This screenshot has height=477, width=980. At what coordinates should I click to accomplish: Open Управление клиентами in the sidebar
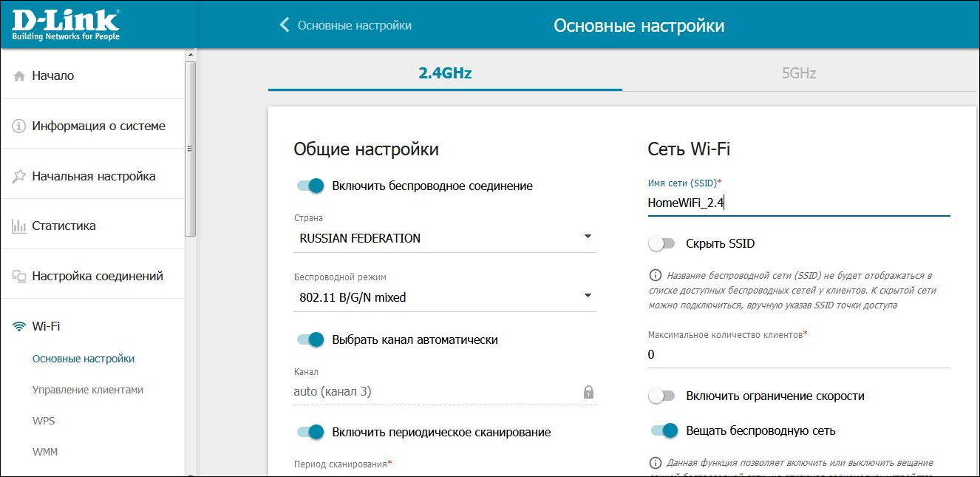pos(88,390)
